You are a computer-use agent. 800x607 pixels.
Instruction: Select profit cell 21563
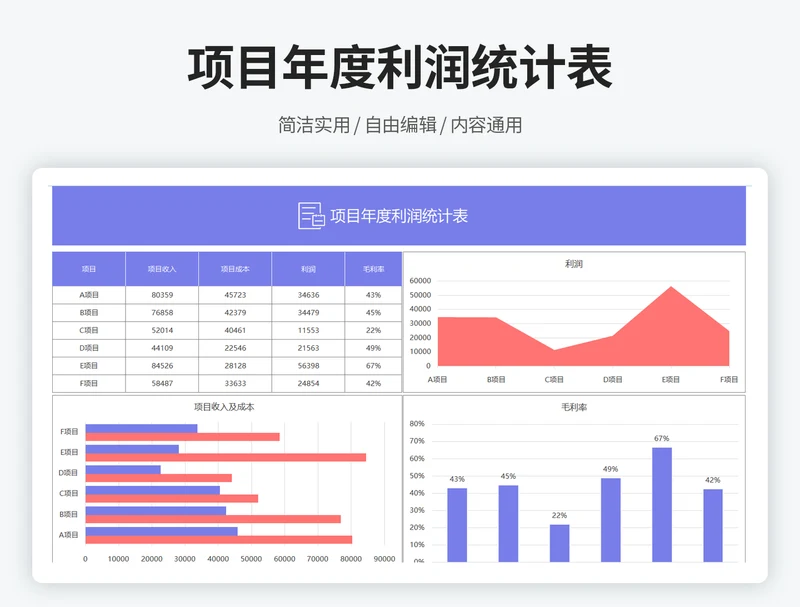[308, 348]
